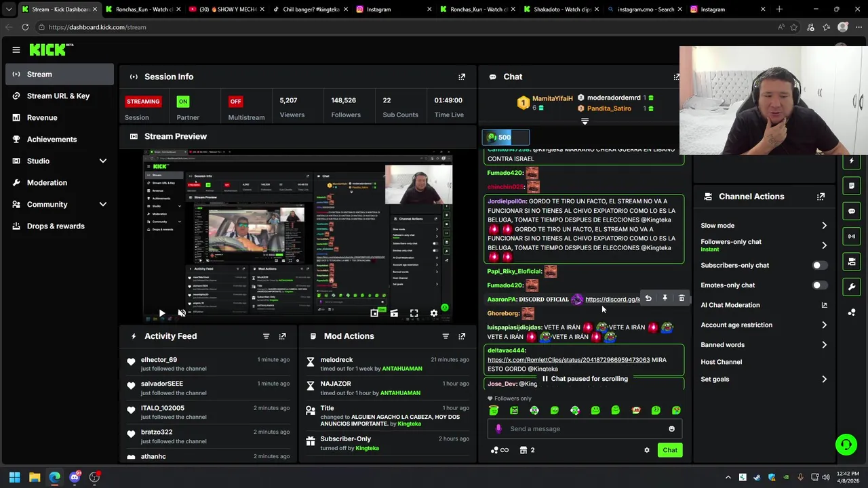The width and height of the screenshot is (868, 488).
Task: Play the stream preview video
Action: [x=162, y=313]
